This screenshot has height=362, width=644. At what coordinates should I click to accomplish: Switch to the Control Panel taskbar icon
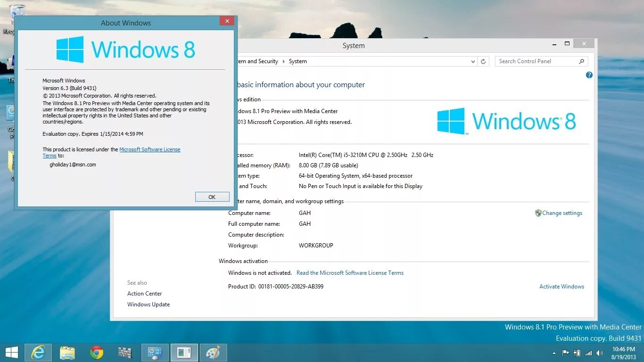click(155, 353)
